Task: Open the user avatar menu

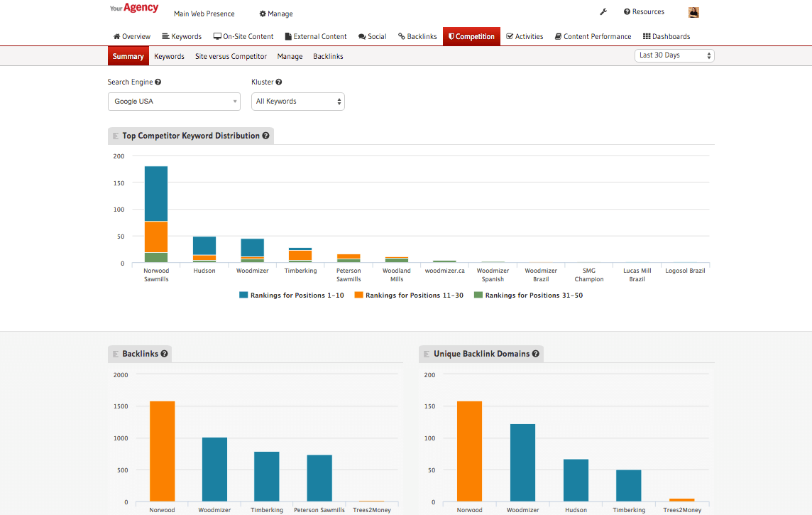Action: coord(693,12)
